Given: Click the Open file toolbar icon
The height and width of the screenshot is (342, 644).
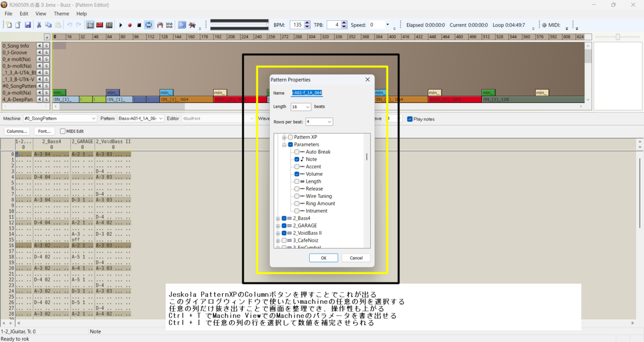Looking at the screenshot, I should 18,25.
